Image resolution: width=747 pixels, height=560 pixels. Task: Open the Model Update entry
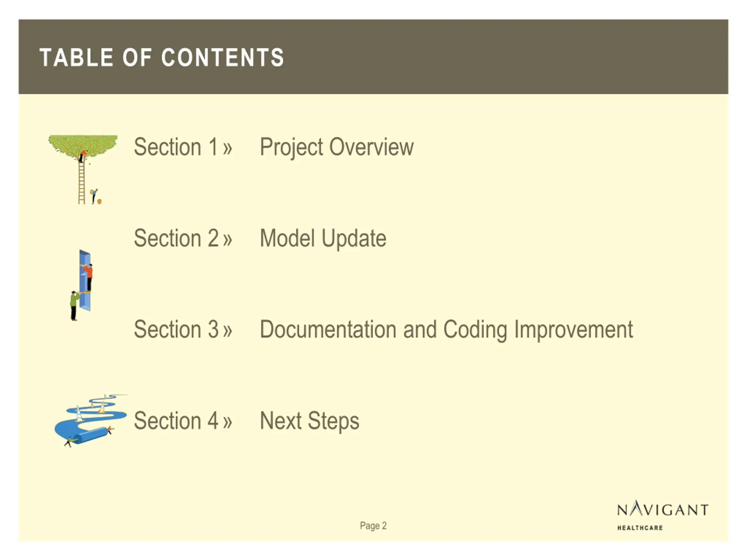click(323, 239)
